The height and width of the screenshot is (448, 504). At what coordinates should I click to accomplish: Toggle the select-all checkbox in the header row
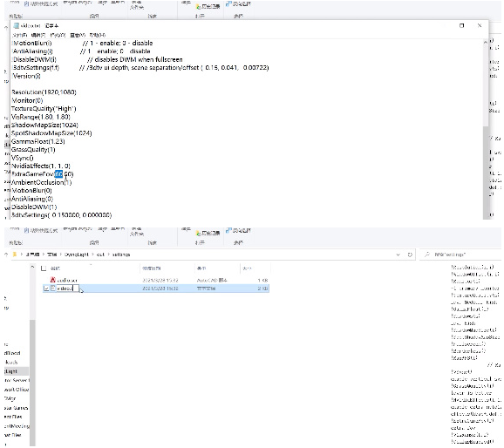44,268
